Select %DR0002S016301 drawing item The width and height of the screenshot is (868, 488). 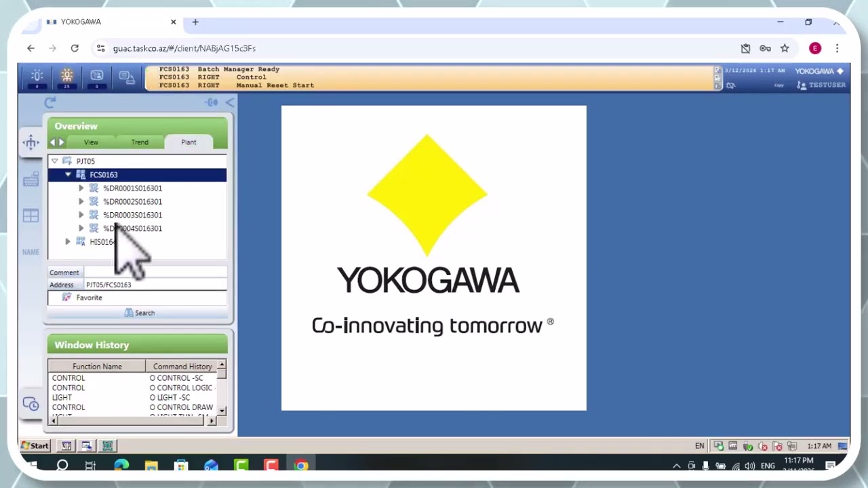coord(132,201)
